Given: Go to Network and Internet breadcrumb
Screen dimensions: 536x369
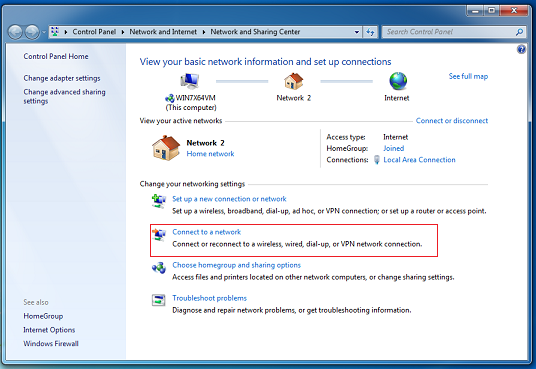Looking at the screenshot, I should [x=163, y=32].
